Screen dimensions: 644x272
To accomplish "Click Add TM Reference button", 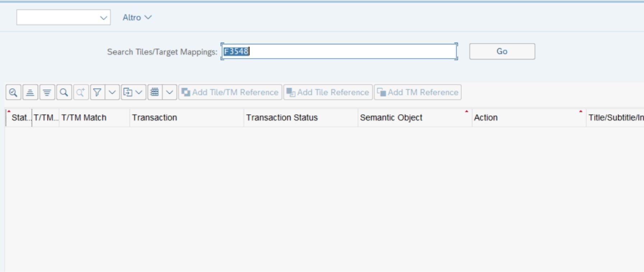I will click(418, 92).
